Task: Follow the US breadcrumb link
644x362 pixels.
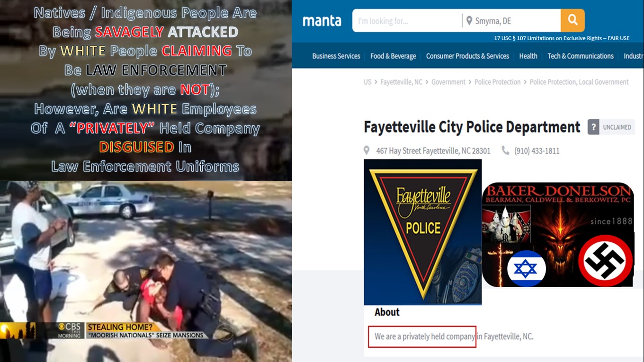Action: tap(367, 82)
